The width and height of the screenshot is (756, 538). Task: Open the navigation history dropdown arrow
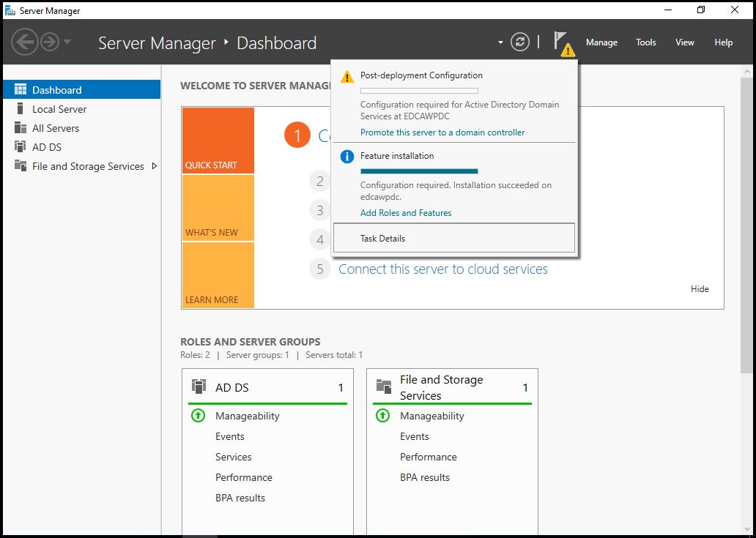click(x=67, y=42)
